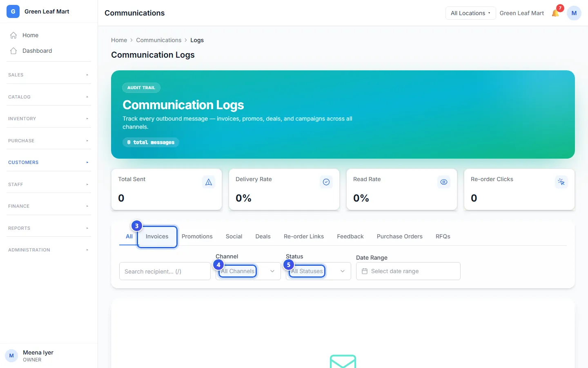Click the Meena Iyer avatar in the sidebar footer
Image resolution: width=588 pixels, height=368 pixels.
(11, 356)
